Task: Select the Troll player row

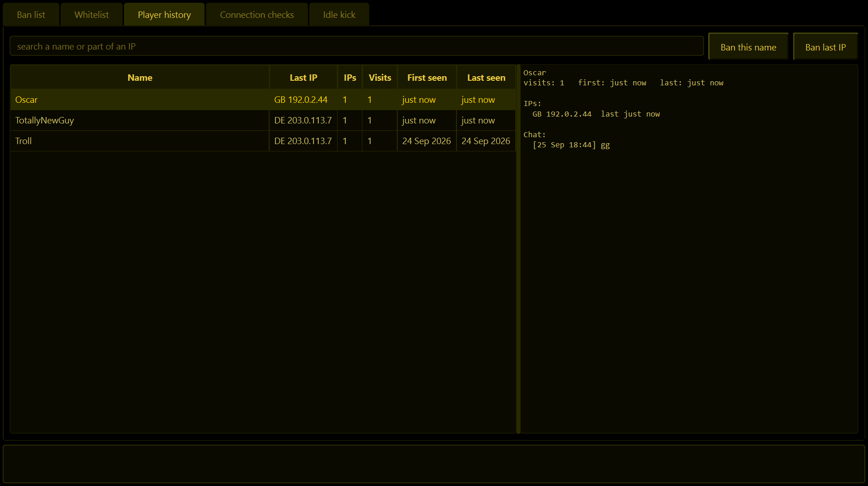Action: click(263, 141)
